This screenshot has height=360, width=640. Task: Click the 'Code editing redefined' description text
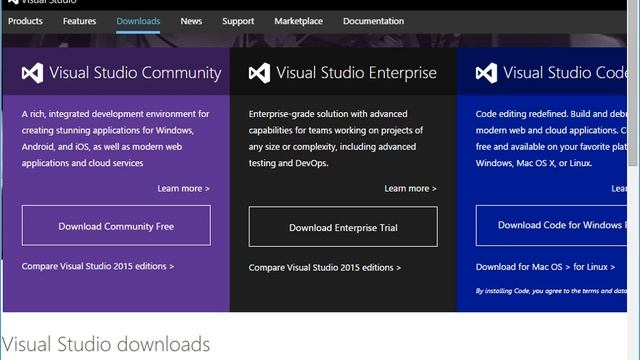click(x=551, y=138)
